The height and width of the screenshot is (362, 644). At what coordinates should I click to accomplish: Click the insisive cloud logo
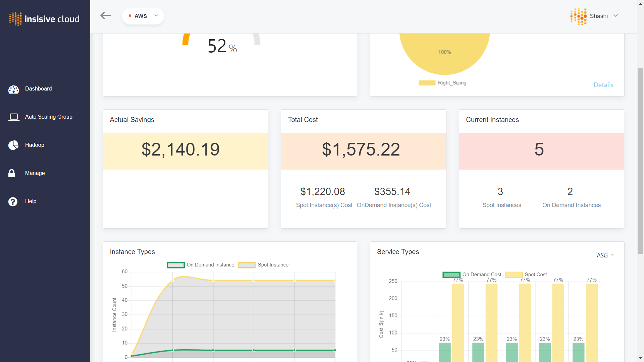point(44,19)
